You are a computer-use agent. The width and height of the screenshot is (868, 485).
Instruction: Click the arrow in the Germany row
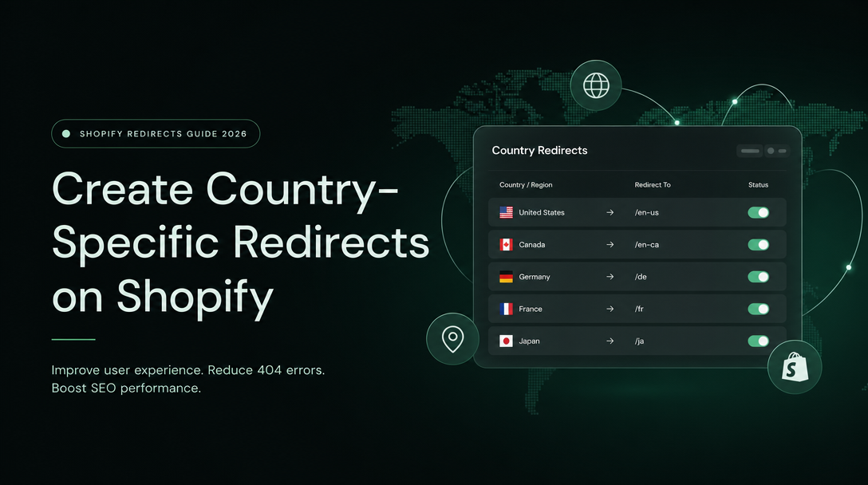610,277
